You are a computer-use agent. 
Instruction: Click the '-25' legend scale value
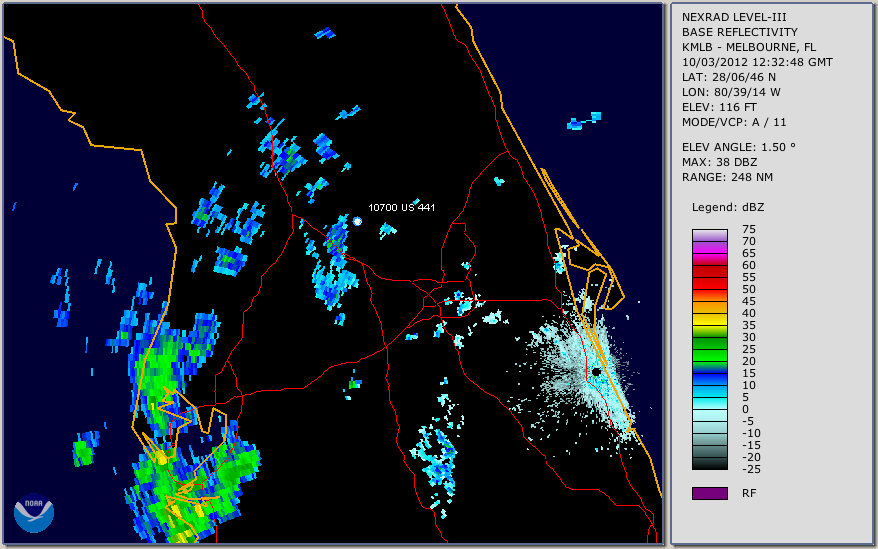tap(749, 469)
